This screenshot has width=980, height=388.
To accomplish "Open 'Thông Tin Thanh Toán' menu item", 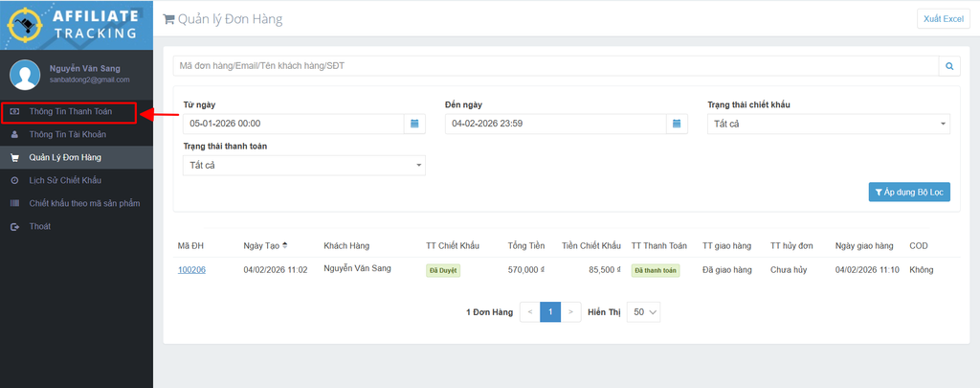I will tap(70, 112).
